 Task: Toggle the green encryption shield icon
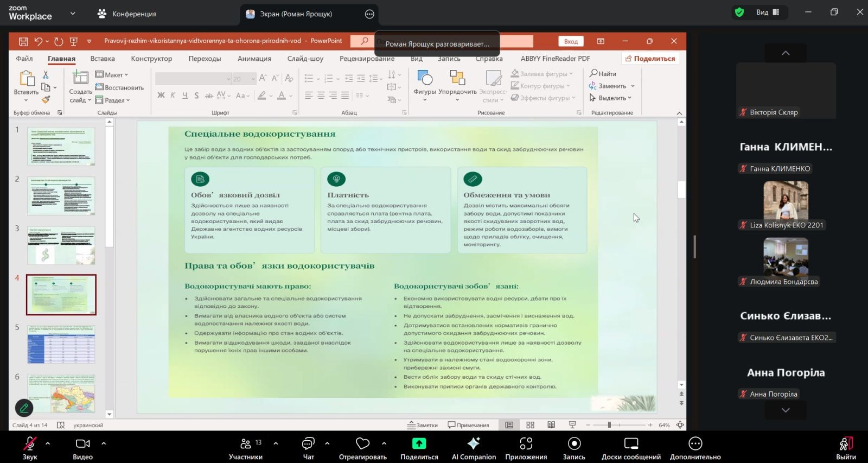coord(739,12)
